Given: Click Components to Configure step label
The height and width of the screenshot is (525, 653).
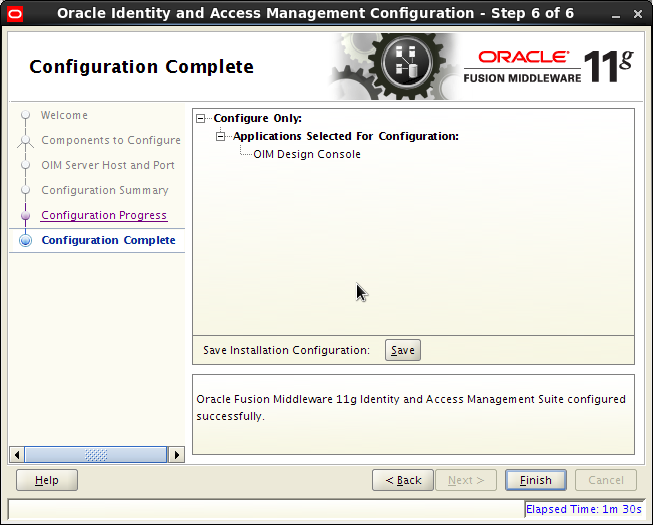Looking at the screenshot, I should click(111, 140).
